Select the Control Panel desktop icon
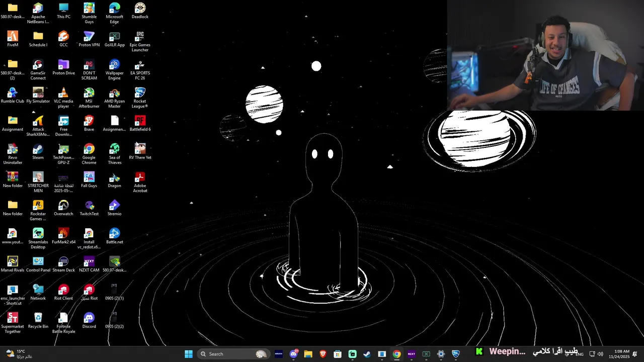Image resolution: width=644 pixels, height=362 pixels. pos(38,264)
